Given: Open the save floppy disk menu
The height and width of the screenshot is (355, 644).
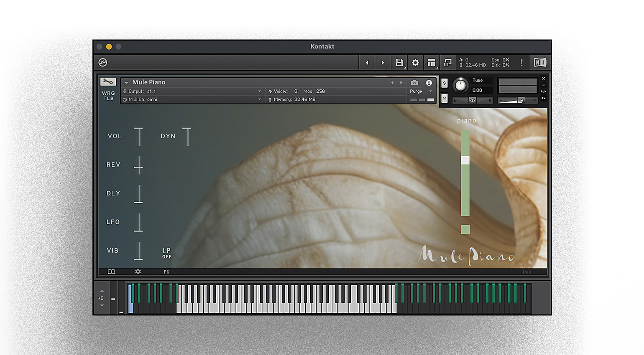Looking at the screenshot, I should 399,63.
